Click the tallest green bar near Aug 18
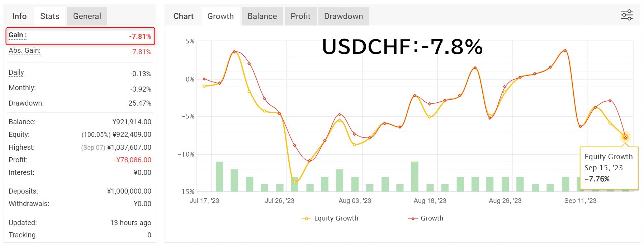Screen dimensions: 644x246 point(415,176)
